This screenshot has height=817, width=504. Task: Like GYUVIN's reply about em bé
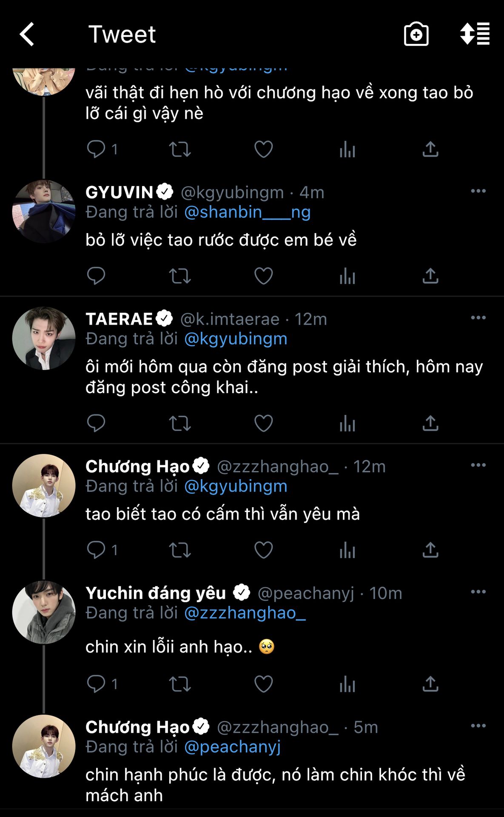click(x=263, y=276)
